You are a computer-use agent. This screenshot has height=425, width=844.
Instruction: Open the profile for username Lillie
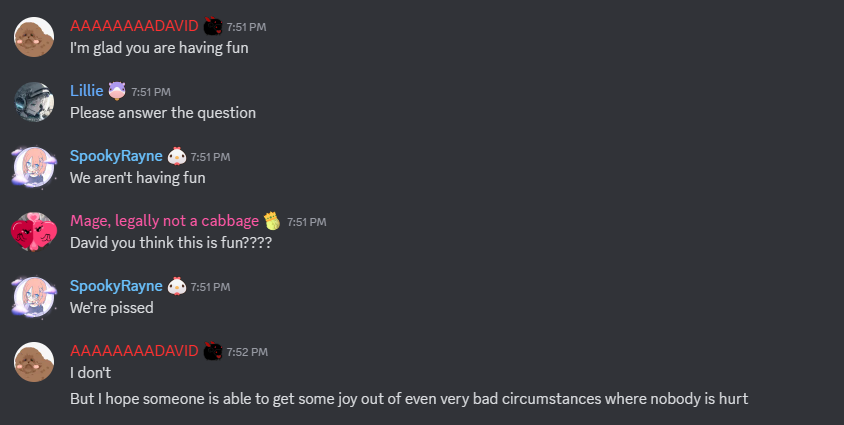87,90
